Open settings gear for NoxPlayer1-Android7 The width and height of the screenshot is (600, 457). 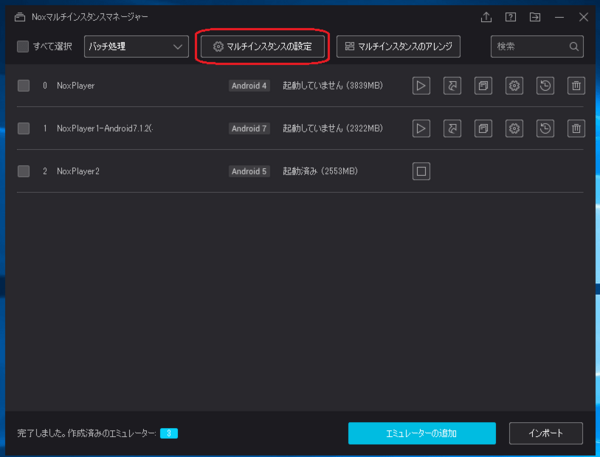[x=514, y=128]
